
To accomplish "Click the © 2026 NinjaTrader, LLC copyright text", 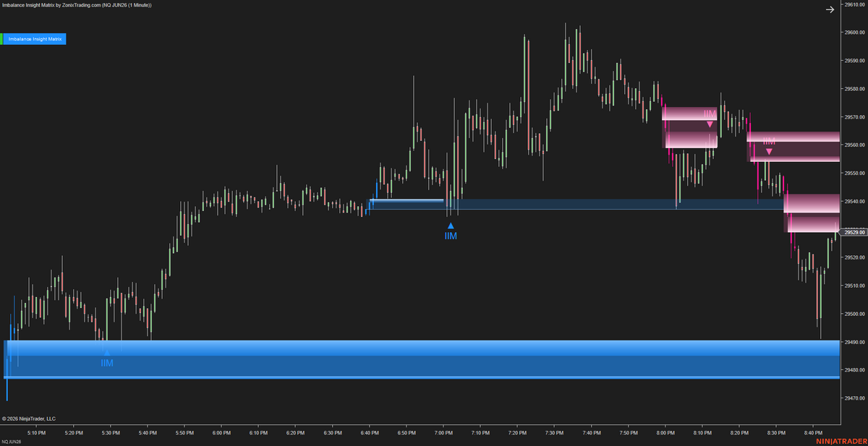I will [28, 419].
